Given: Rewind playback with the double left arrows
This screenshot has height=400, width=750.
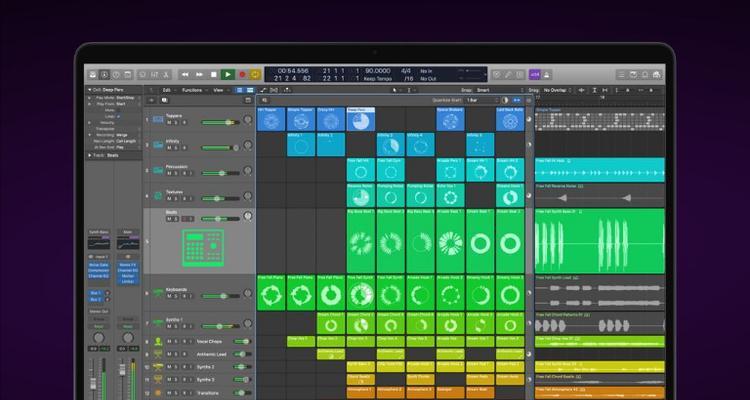Looking at the screenshot, I should pyautogui.click(x=185, y=75).
